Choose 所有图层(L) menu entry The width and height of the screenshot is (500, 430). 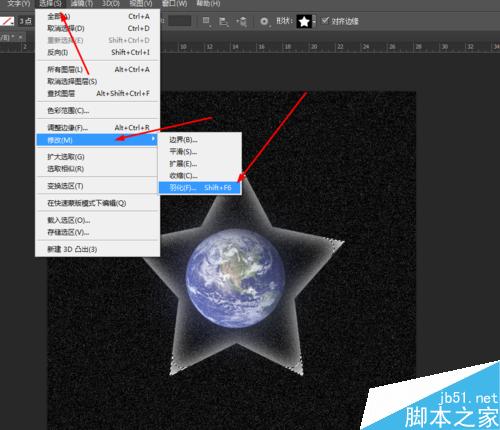click(98, 69)
